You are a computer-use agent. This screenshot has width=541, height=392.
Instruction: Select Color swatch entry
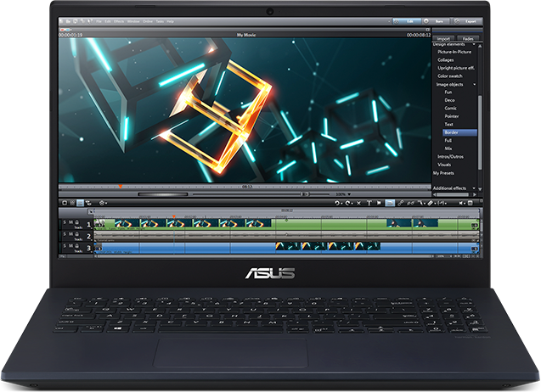(x=450, y=76)
